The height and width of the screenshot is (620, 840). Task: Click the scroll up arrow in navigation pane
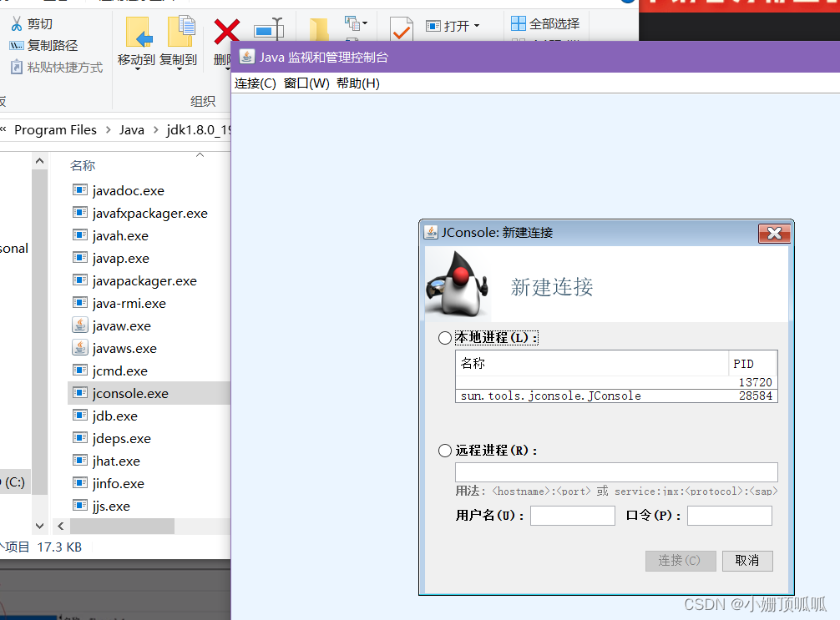(39, 160)
